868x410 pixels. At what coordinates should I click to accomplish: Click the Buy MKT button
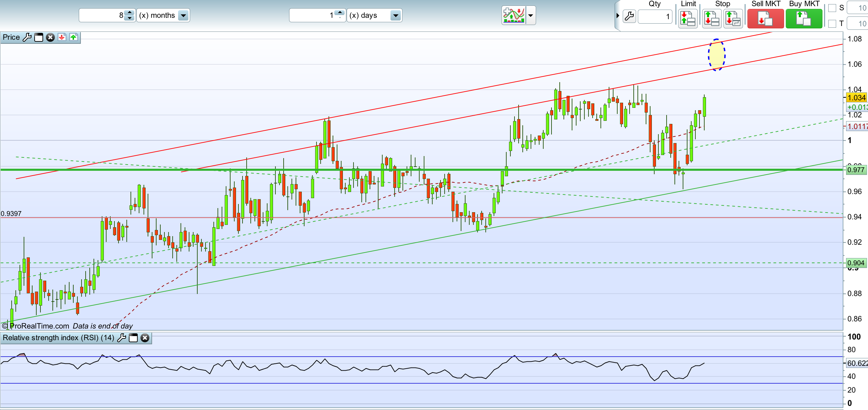tap(804, 19)
